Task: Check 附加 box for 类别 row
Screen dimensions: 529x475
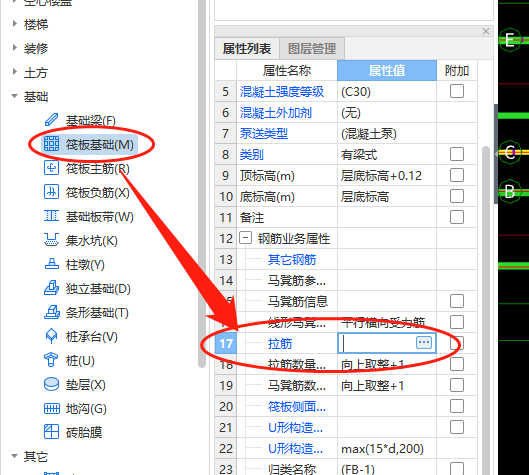Action: pos(457,155)
